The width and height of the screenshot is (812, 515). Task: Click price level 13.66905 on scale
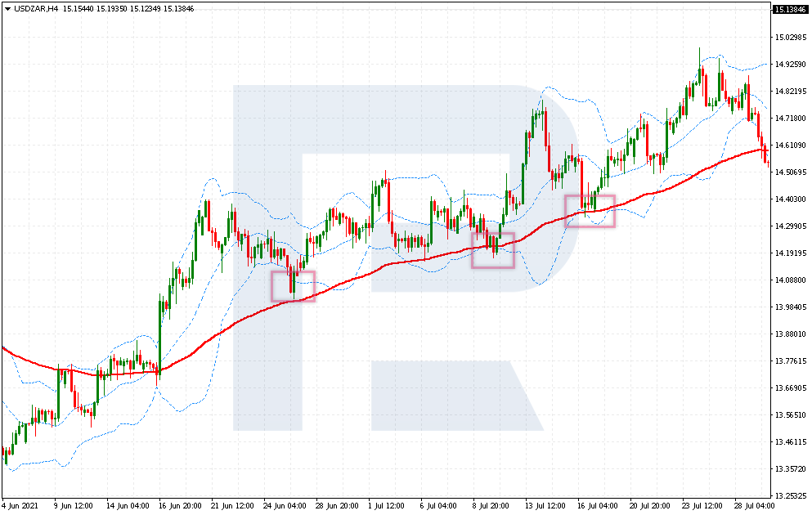790,387
